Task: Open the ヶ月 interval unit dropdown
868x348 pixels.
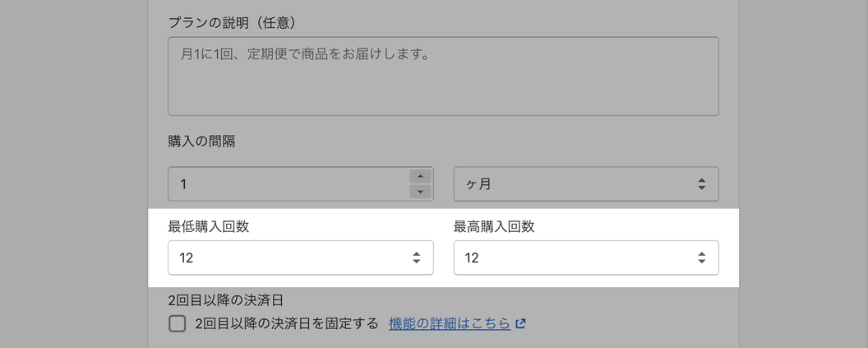Action: pyautogui.click(x=585, y=184)
